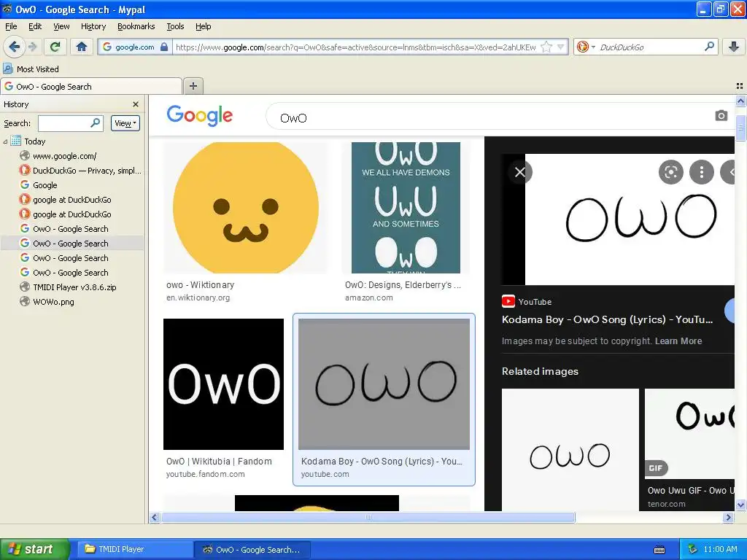Click the vertical scrollbar down arrow

pos(740,505)
